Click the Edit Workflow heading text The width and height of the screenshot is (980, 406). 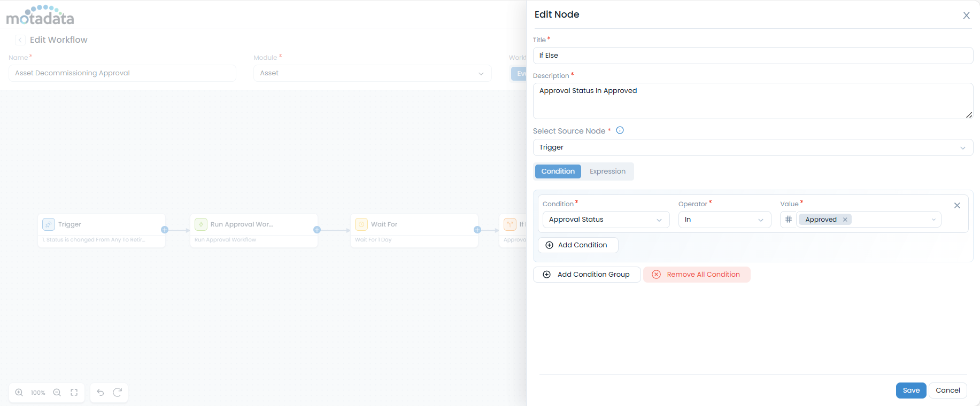click(59, 40)
